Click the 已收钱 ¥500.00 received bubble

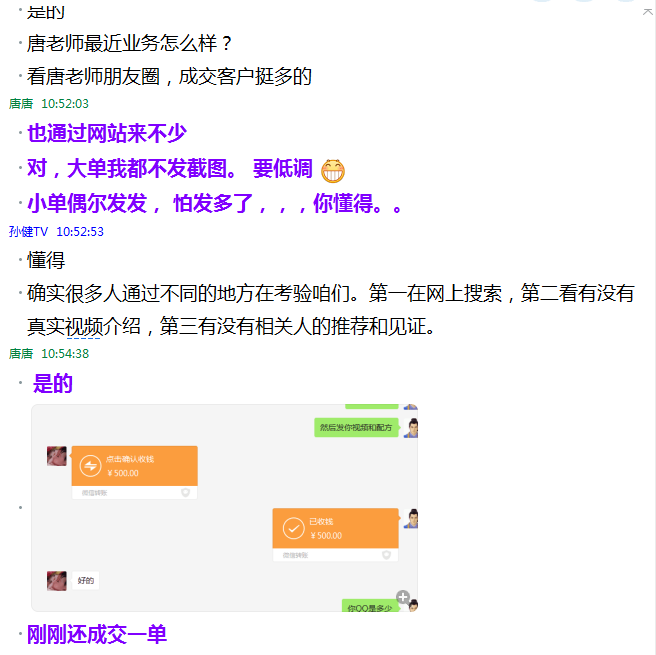[336, 535]
